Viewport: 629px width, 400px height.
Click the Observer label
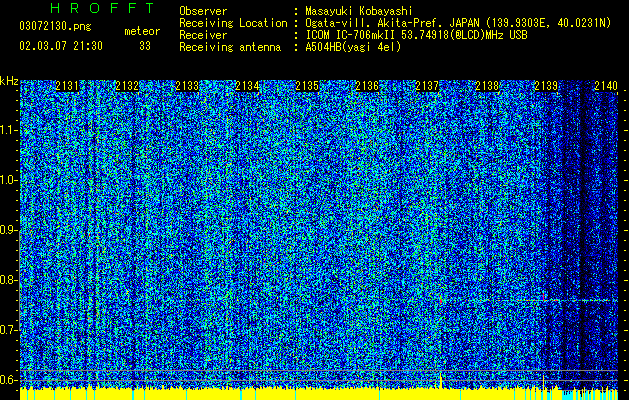point(203,11)
